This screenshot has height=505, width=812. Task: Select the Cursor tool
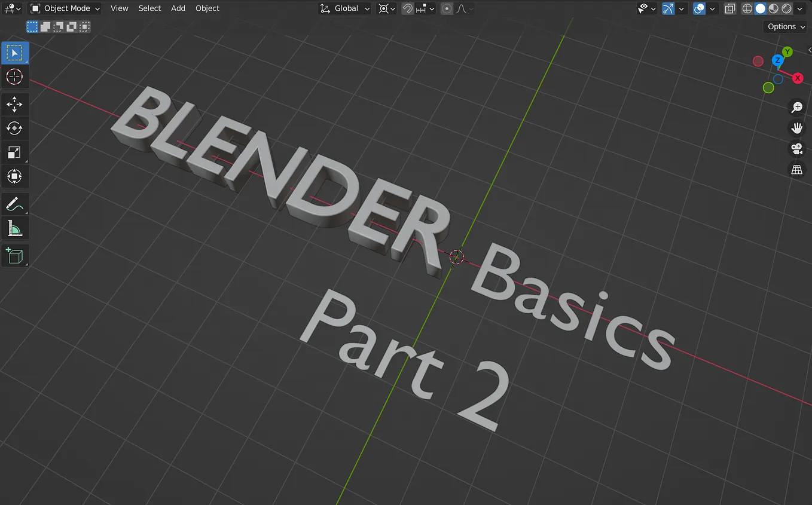click(x=14, y=76)
